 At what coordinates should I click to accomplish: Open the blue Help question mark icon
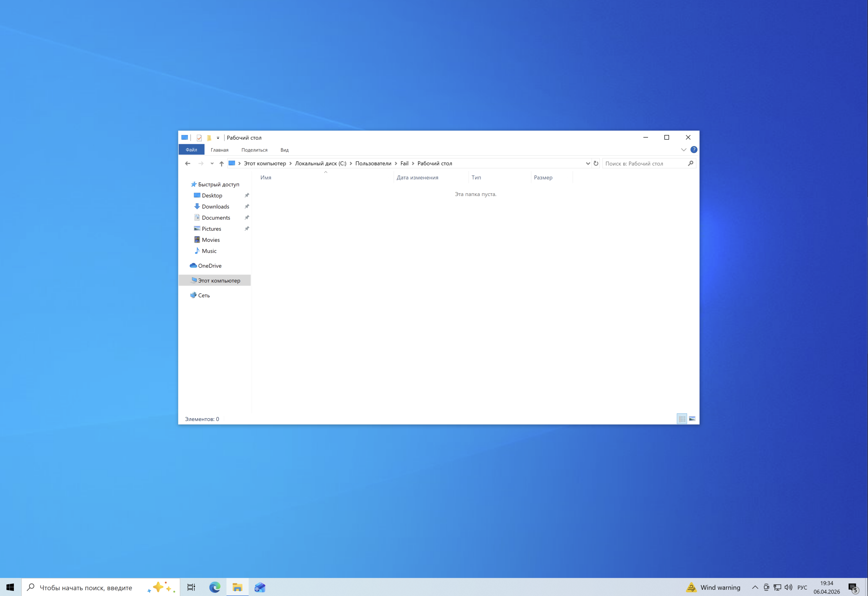click(694, 150)
